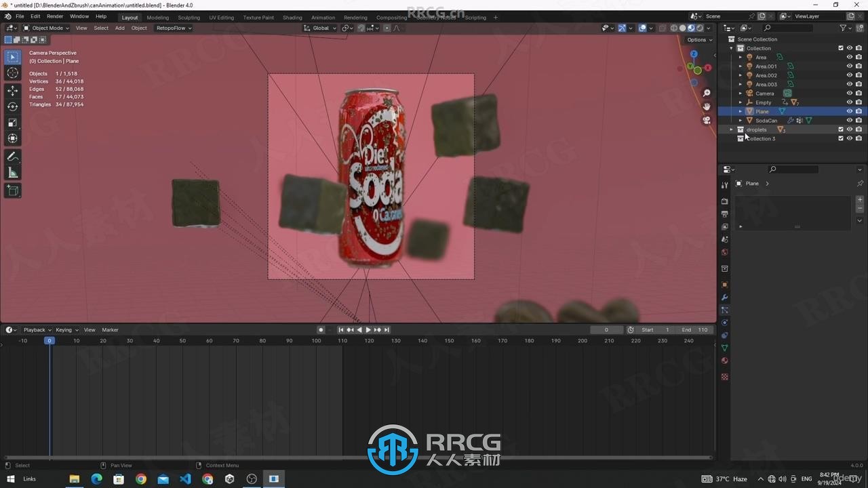Expand the SodaCan object tree

pos(741,121)
